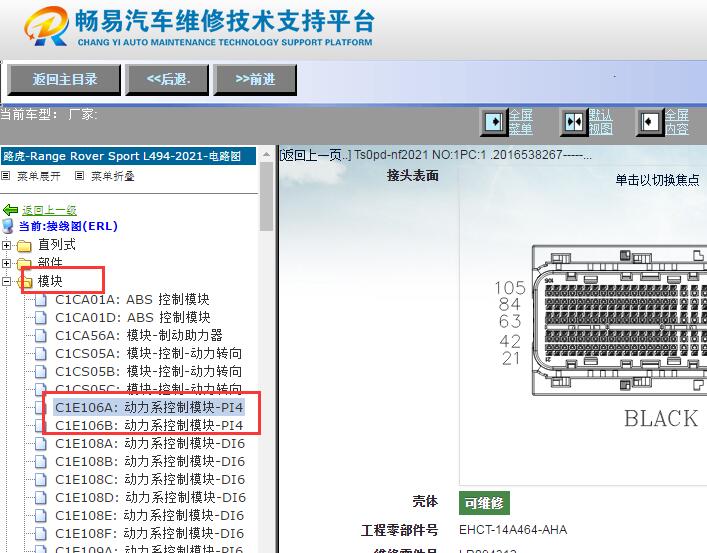Click the part number EHCT-14A464-AHA
Viewport: 707px width, 553px height.
pos(513,530)
